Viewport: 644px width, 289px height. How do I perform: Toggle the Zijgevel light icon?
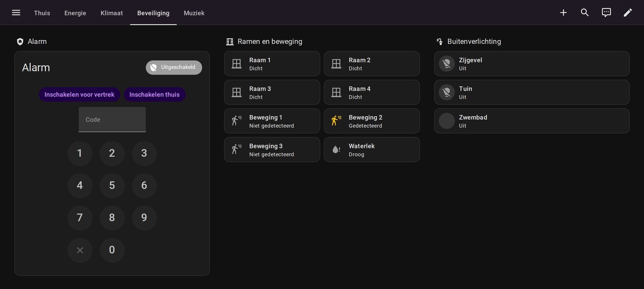[446, 64]
